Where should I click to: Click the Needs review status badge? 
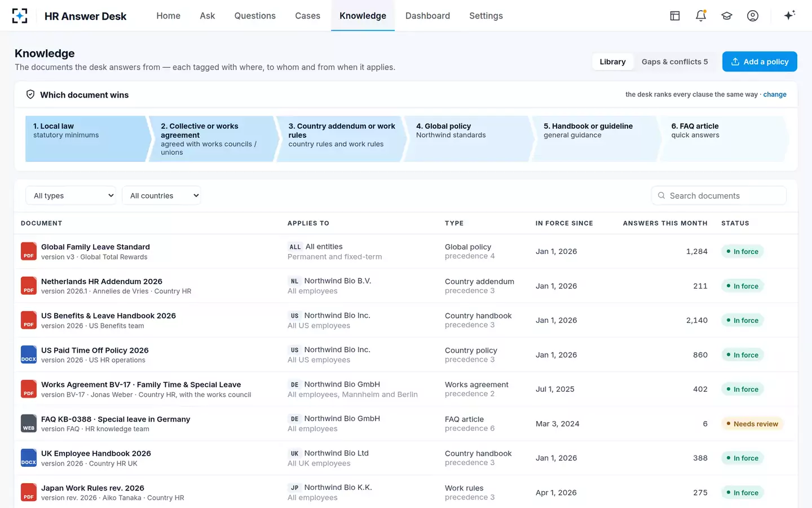752,424
